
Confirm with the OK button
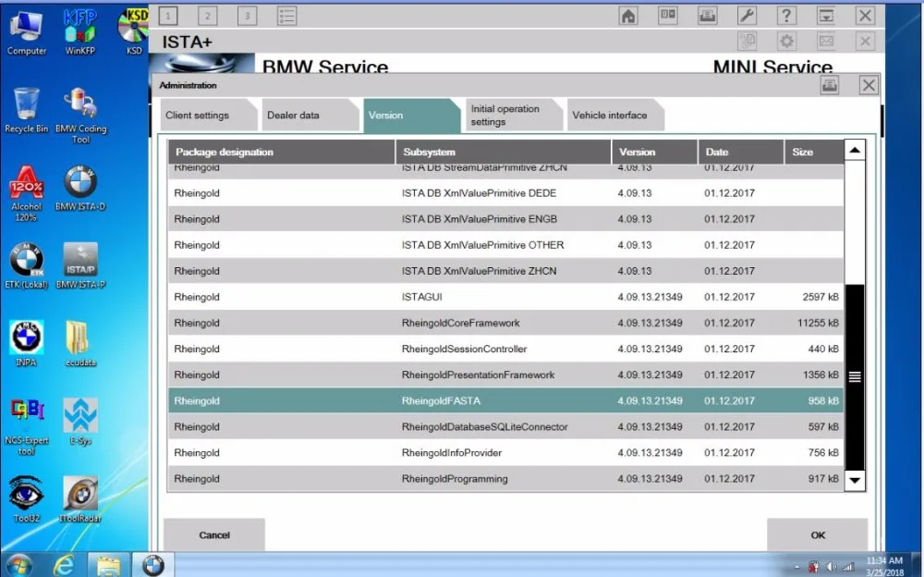tap(818, 535)
